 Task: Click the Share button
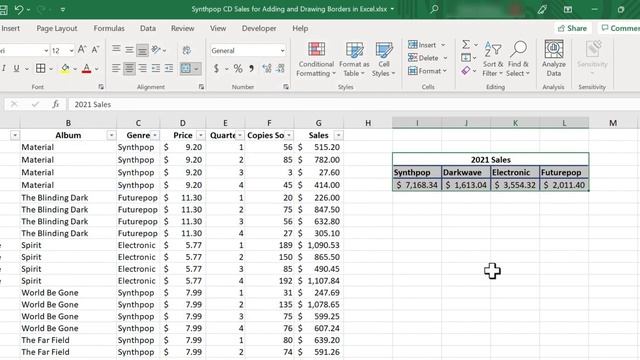(x=572, y=28)
